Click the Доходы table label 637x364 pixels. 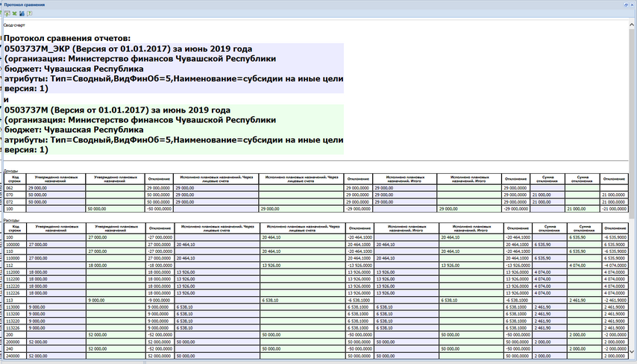[11, 171]
